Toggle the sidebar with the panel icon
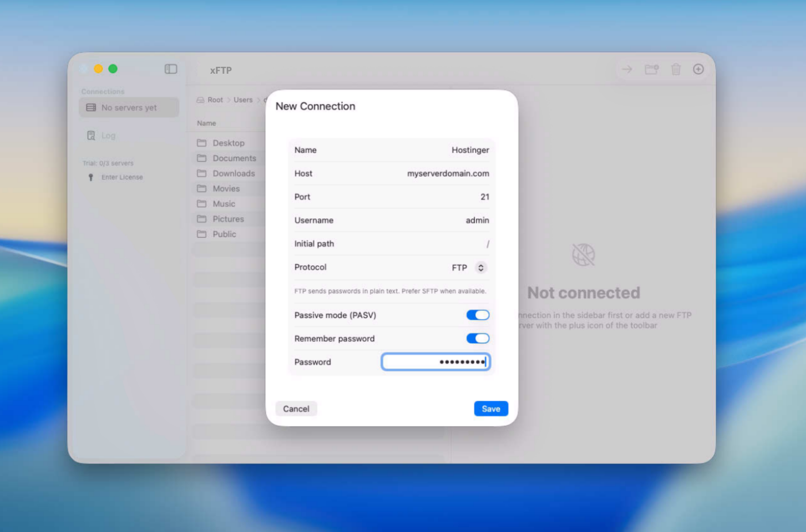 (171, 69)
